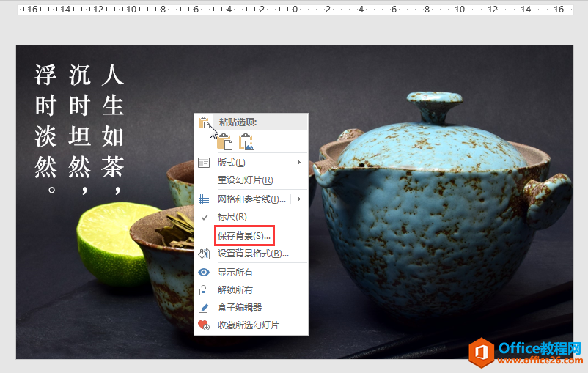Click the blue grid icon
The image size is (588, 373).
(205, 199)
